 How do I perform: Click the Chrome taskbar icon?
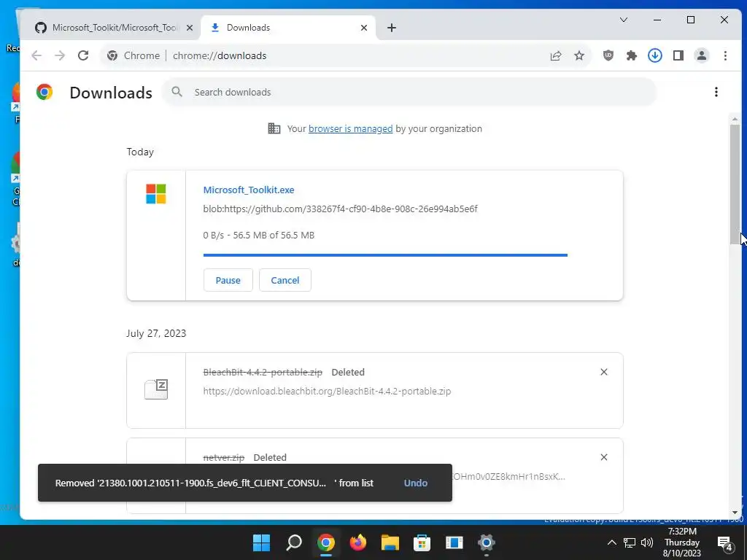pos(326,542)
